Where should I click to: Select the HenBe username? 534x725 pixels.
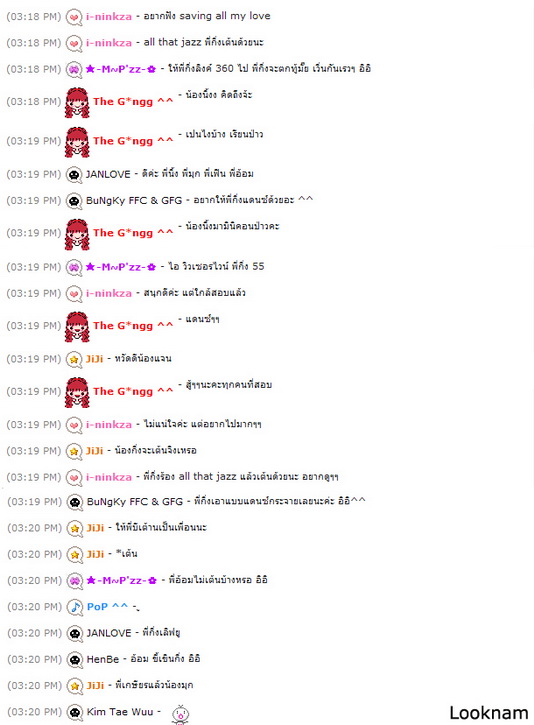(x=103, y=659)
